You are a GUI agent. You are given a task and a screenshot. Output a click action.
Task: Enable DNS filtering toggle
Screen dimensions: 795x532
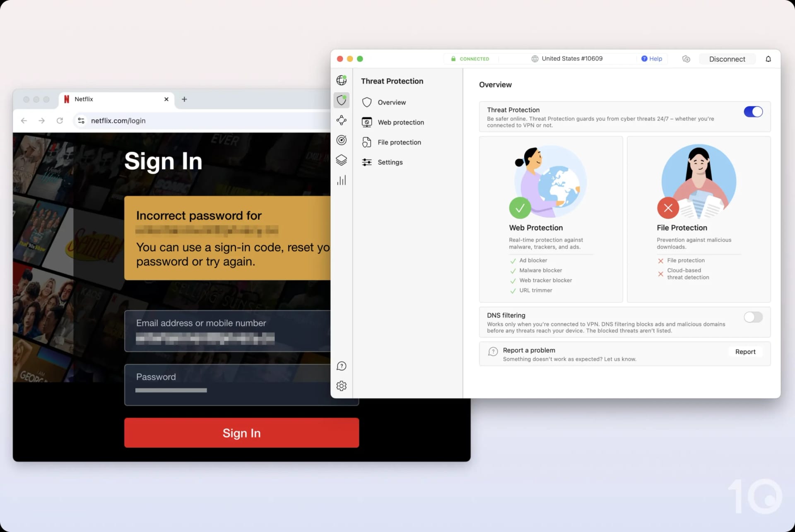point(754,316)
